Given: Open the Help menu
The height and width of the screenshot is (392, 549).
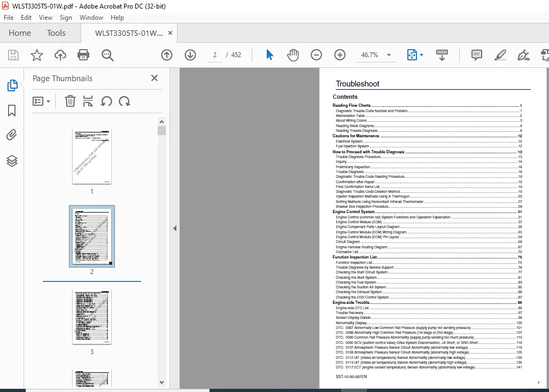Looking at the screenshot, I should 117,18.
